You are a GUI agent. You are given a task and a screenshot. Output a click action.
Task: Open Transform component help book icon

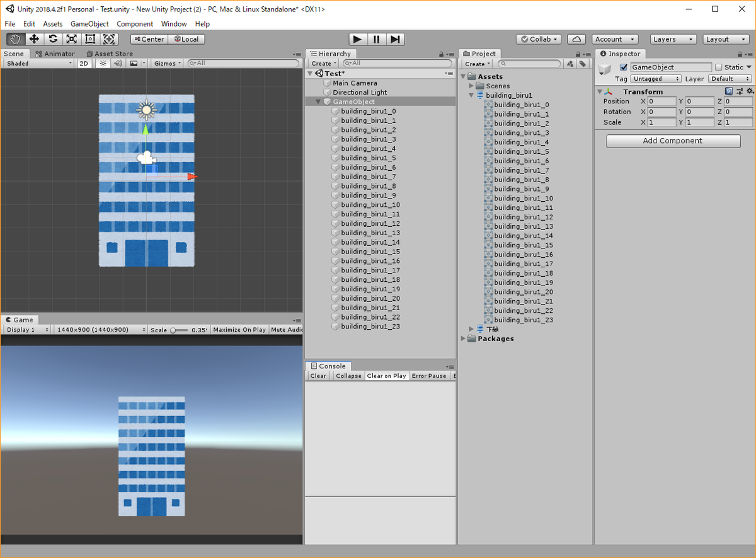tap(729, 91)
